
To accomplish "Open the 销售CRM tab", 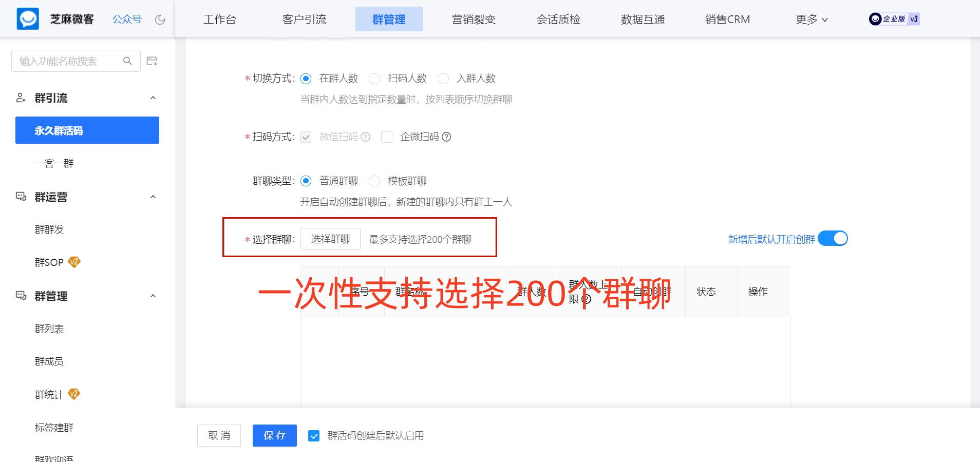I will 727,20.
